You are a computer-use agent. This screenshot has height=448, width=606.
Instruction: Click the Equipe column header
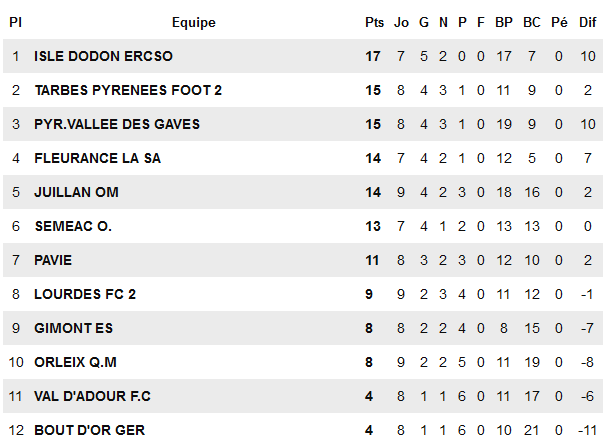tap(193, 22)
